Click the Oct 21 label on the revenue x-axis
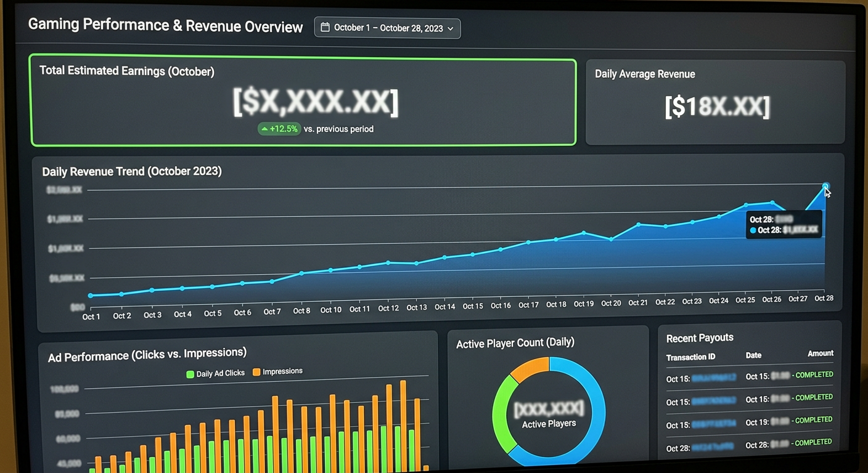The image size is (868, 473). click(638, 302)
